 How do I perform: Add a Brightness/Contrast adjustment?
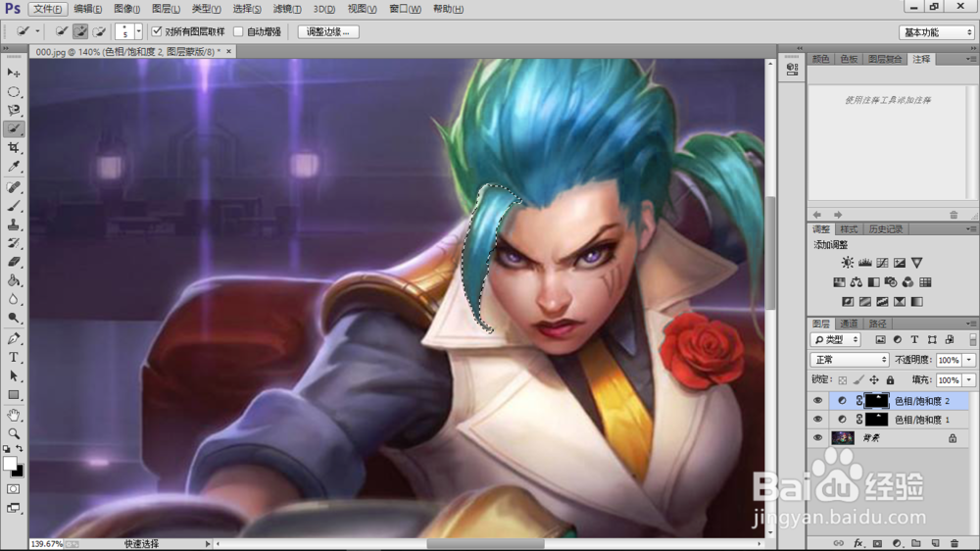[x=847, y=263]
